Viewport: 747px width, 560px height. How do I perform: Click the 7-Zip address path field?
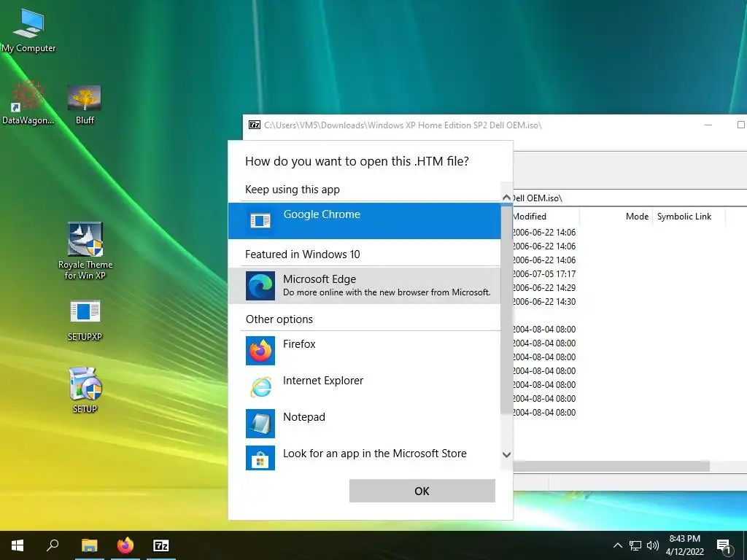tap(629, 198)
